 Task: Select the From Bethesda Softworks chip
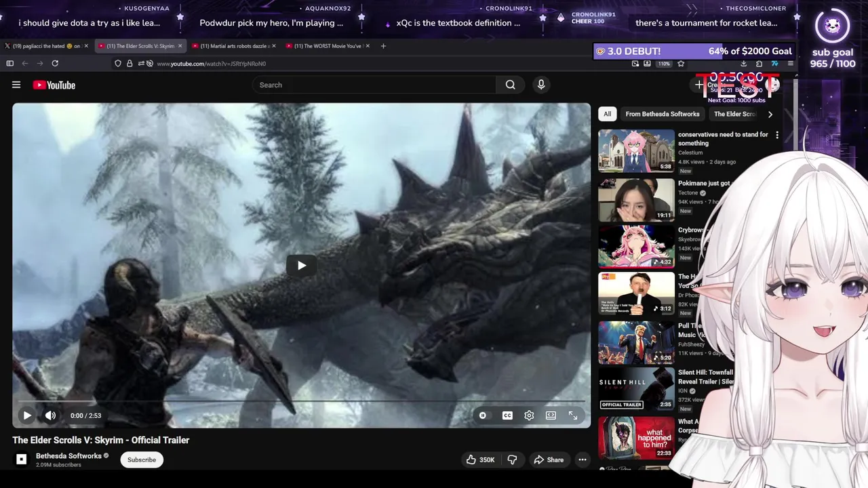coord(662,114)
